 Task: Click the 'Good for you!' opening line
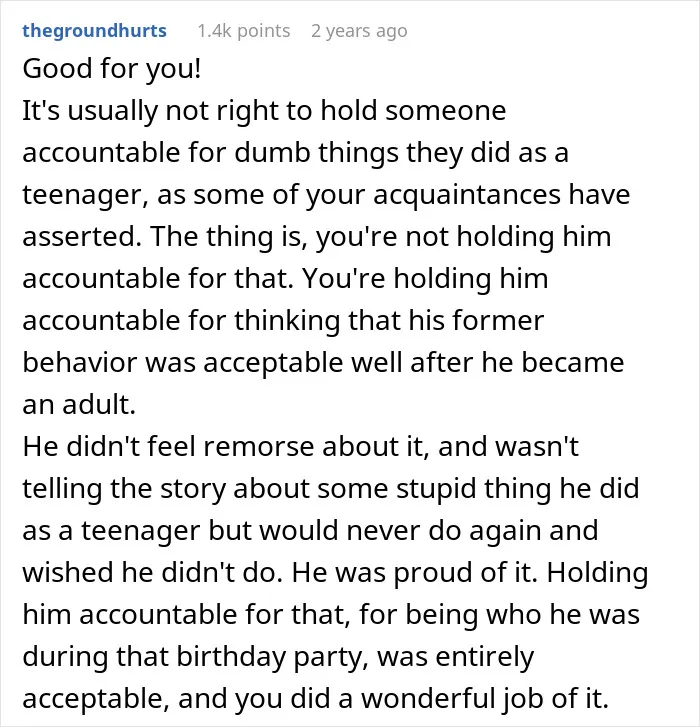[112, 69]
